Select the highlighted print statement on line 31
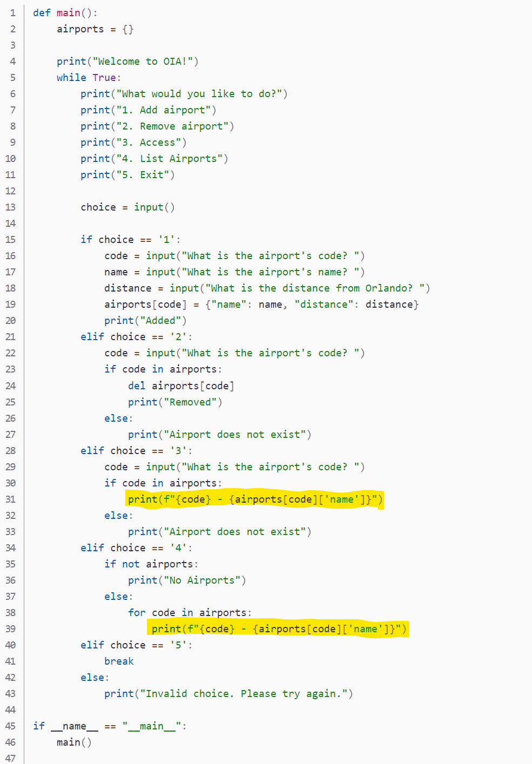This screenshot has height=764, width=532. point(254,499)
